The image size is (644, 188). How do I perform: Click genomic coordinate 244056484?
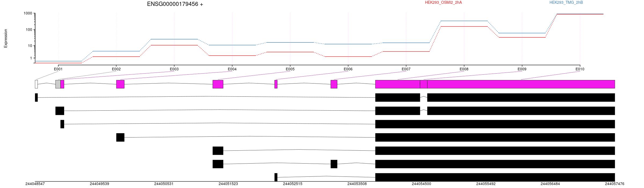[550, 184]
